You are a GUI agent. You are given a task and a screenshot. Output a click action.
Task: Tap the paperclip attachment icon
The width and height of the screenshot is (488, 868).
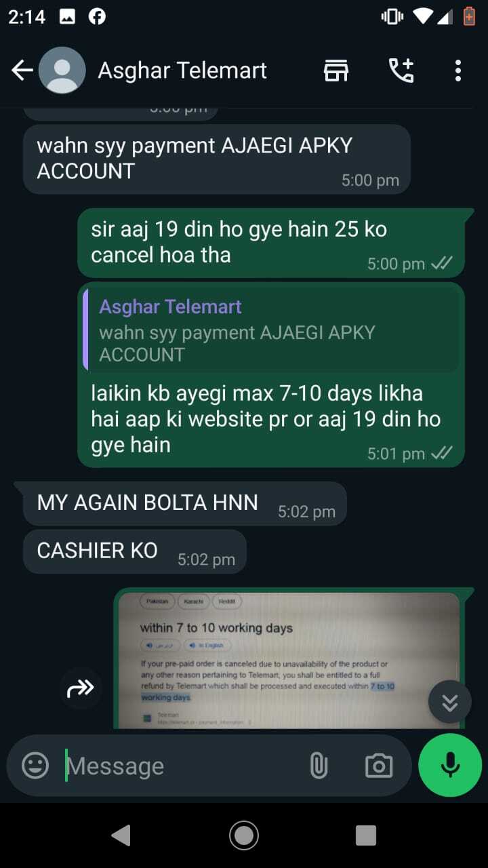pos(318,766)
